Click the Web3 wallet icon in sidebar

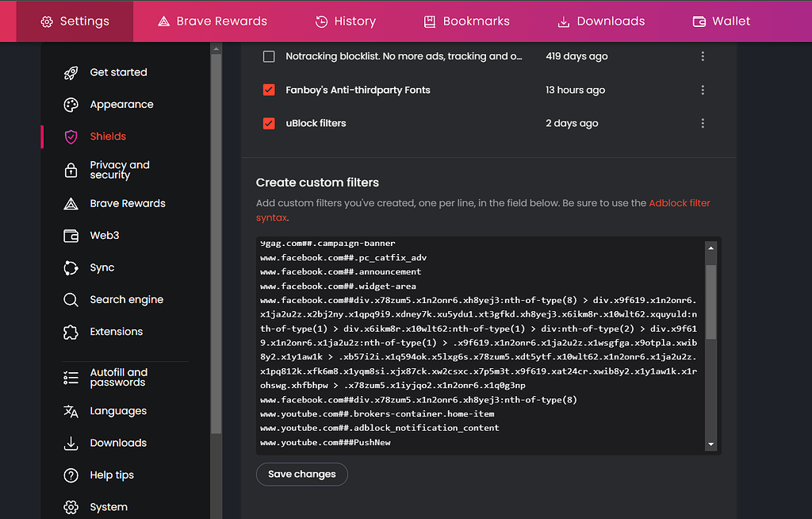(71, 236)
